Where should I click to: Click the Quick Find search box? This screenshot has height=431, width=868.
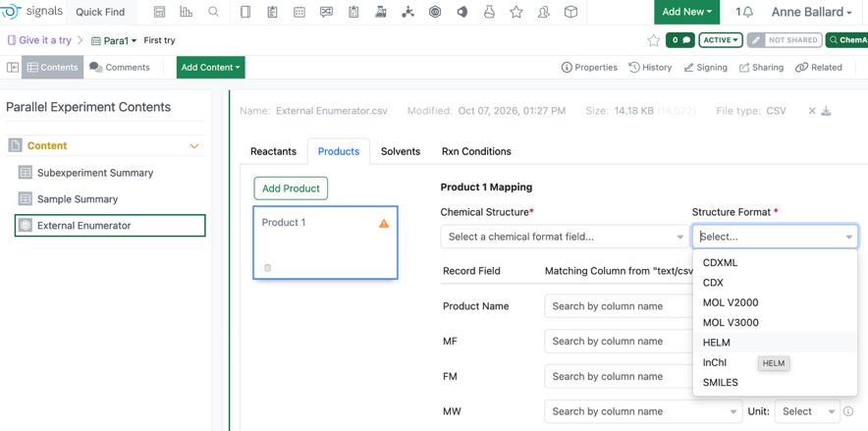(100, 12)
